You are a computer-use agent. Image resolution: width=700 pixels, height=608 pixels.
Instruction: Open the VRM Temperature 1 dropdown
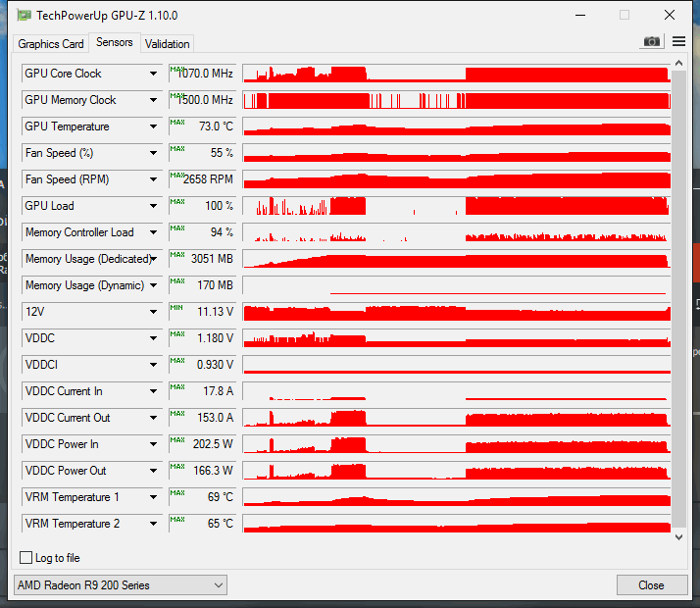[153, 497]
